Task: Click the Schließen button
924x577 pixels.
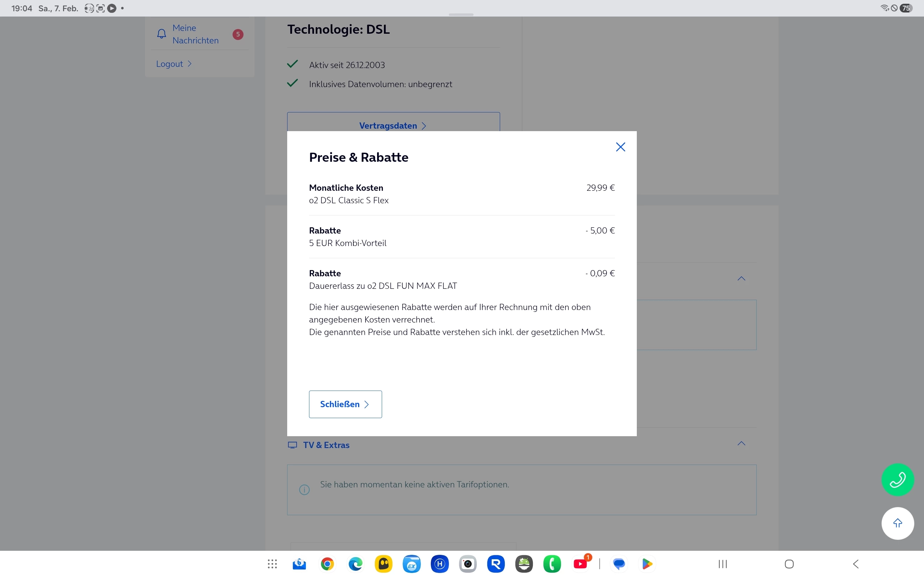Action: coord(345,404)
